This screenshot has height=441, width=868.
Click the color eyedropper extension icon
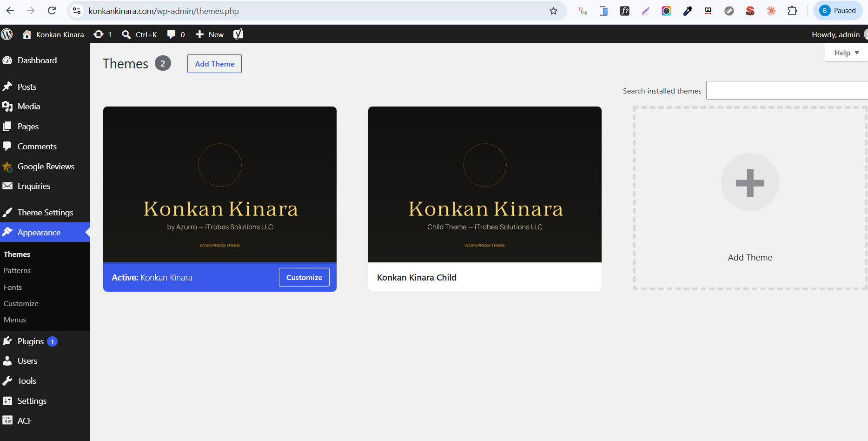click(687, 11)
